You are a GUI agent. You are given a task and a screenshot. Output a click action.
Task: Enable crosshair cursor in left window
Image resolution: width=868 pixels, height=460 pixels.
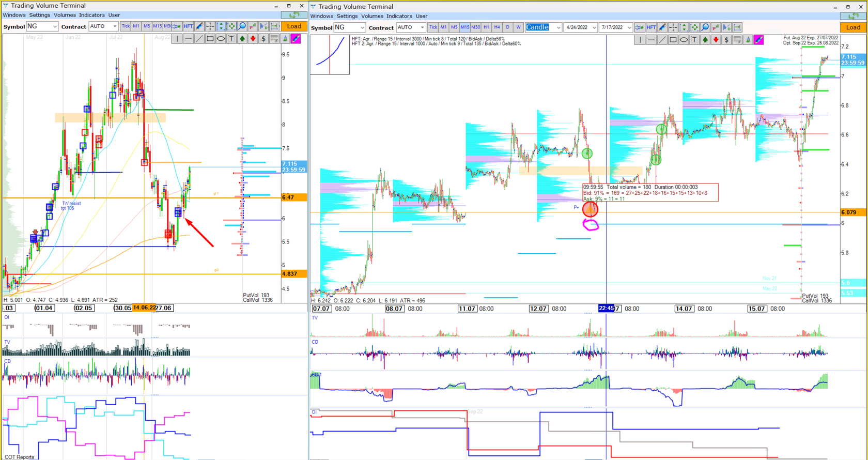210,26
